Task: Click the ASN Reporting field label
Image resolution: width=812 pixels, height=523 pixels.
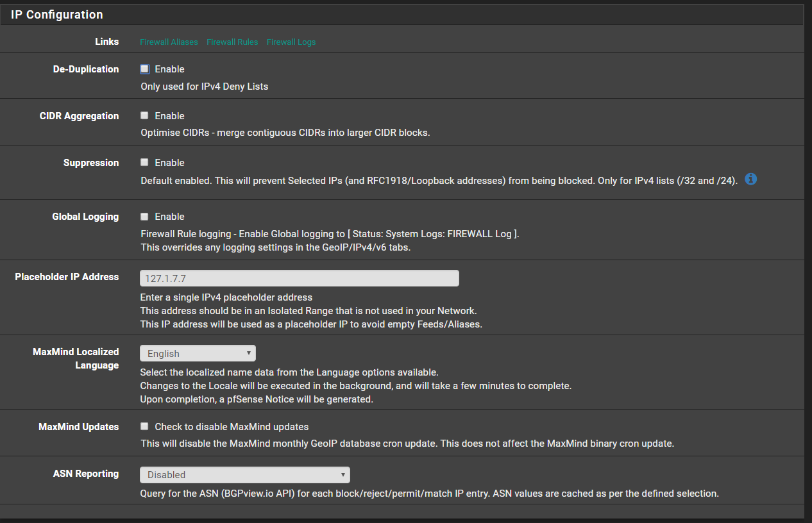Action: pyautogui.click(x=86, y=474)
